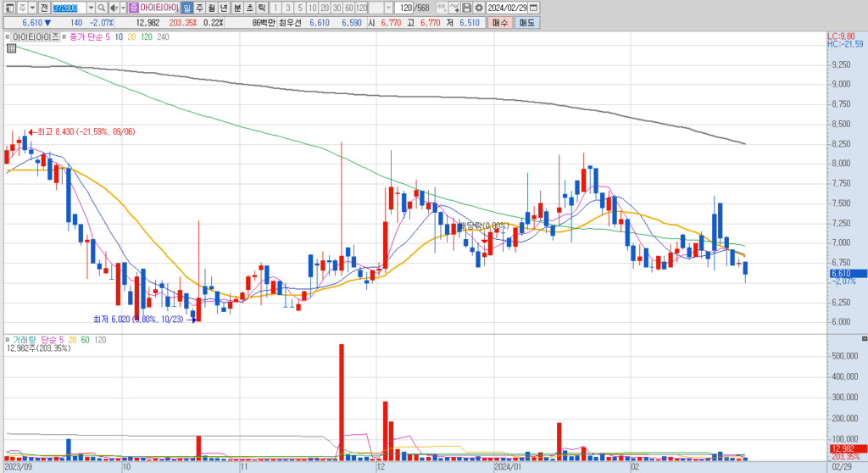868x473 pixels.
Task: Click the speaker sound icon
Action: click(114, 8)
